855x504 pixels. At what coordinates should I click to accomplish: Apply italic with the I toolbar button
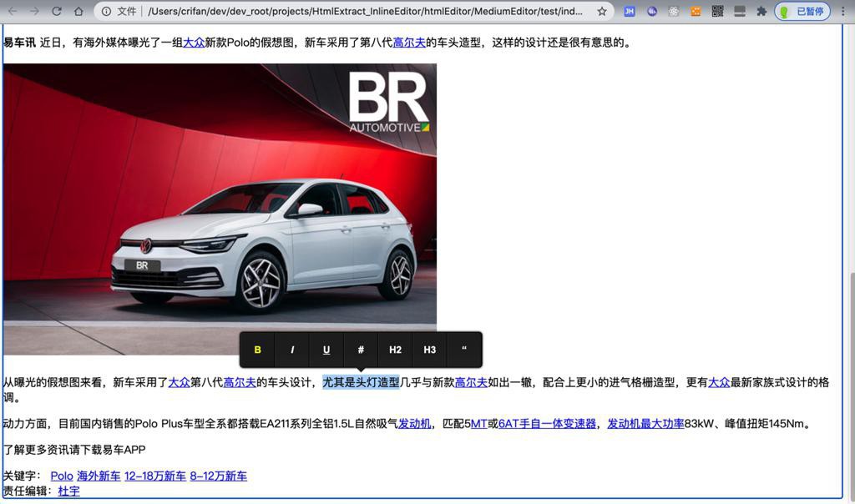tap(291, 350)
